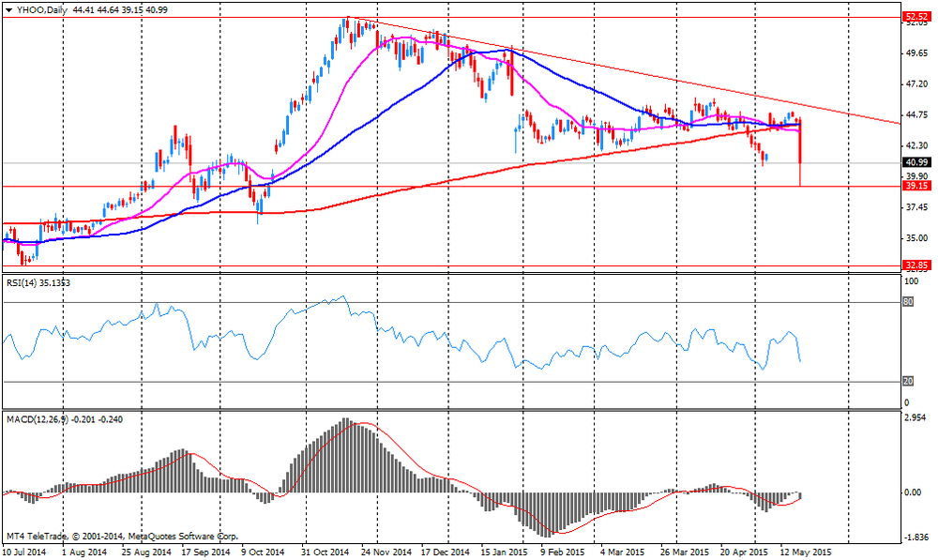Click the 49.65 price scale value

[916, 53]
